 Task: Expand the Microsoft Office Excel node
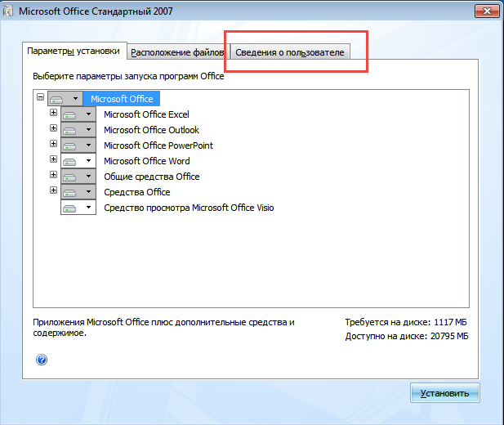(54, 114)
